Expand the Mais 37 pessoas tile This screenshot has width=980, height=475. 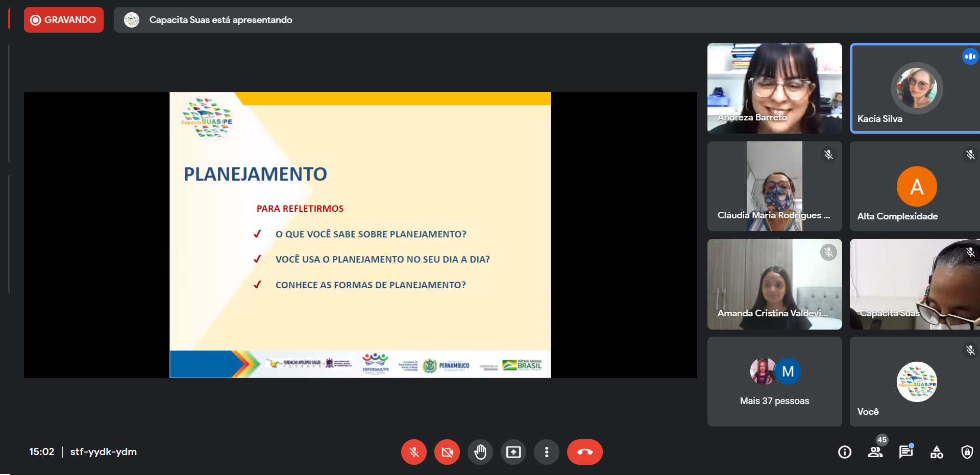coord(774,382)
